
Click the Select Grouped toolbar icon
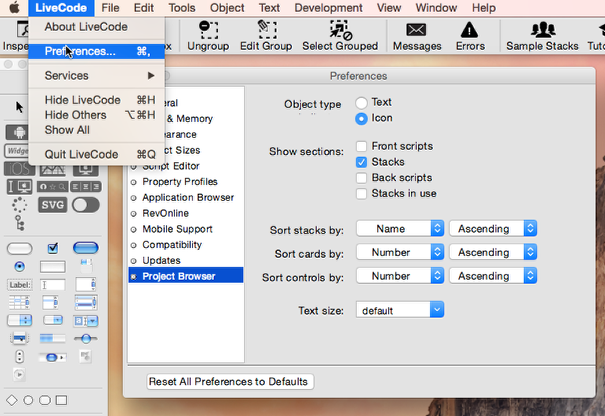click(x=340, y=36)
